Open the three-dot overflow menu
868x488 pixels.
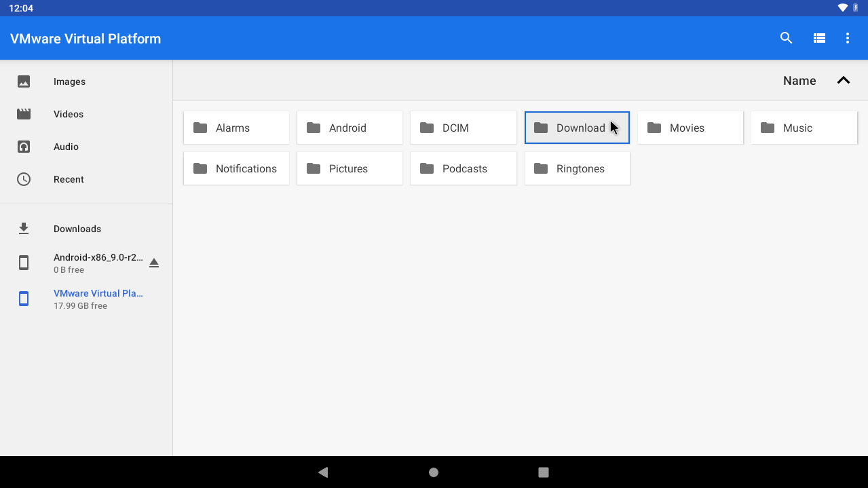(x=847, y=38)
